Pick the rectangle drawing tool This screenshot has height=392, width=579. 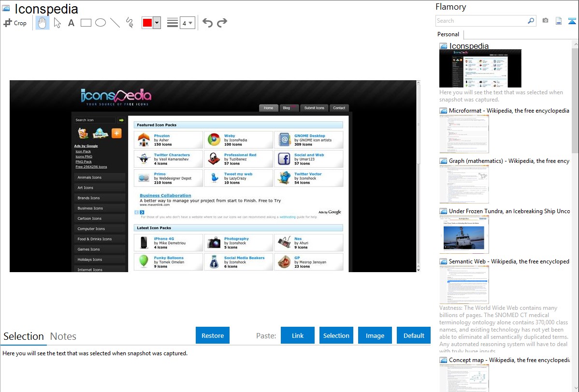coord(86,23)
